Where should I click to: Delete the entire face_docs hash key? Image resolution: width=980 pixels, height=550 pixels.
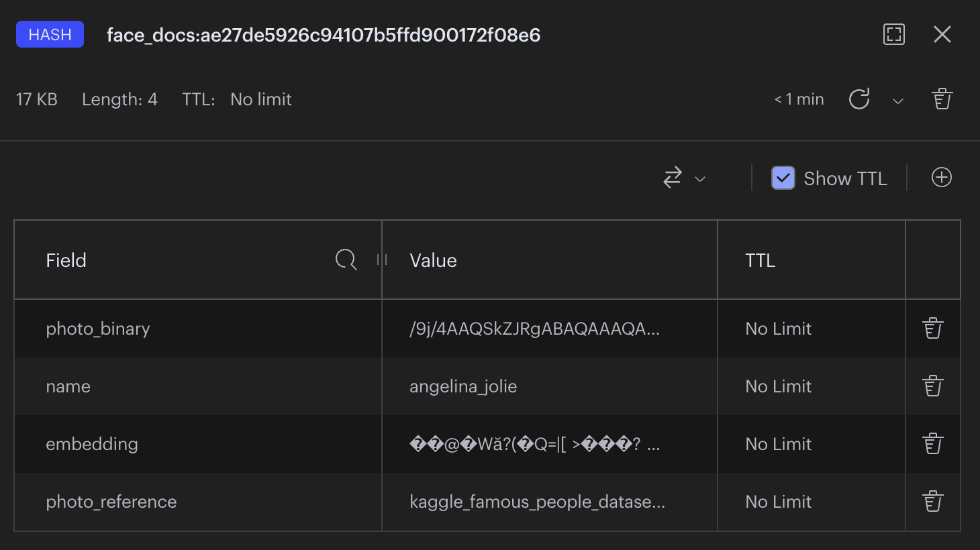(942, 99)
